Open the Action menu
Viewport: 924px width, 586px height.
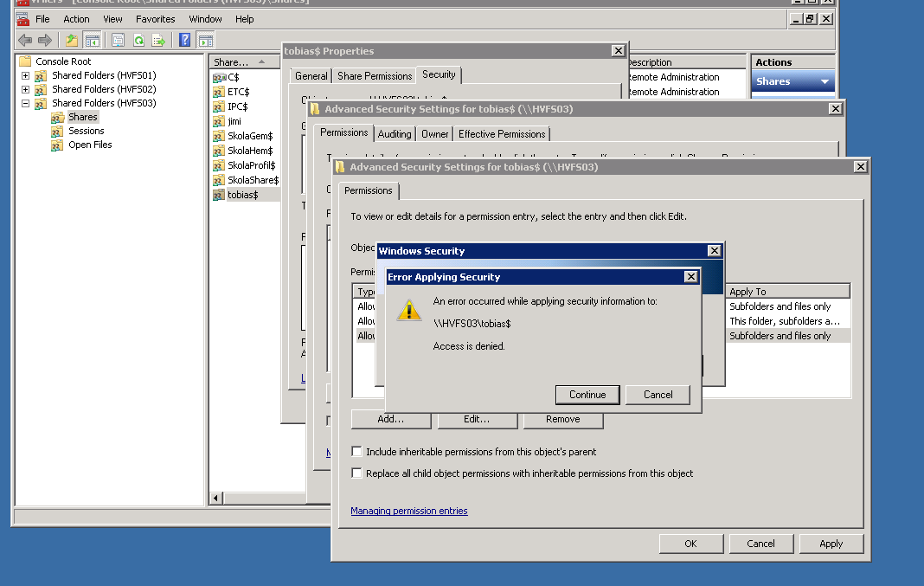(x=76, y=19)
